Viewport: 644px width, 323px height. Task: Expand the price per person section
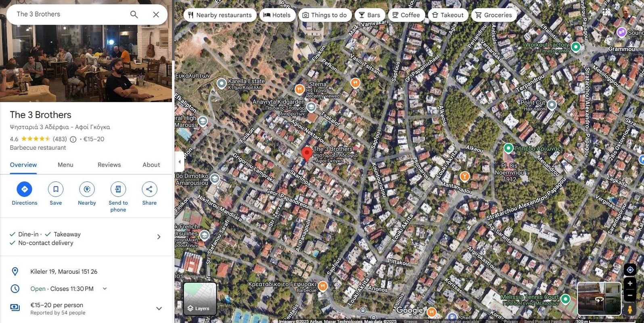pyautogui.click(x=159, y=308)
